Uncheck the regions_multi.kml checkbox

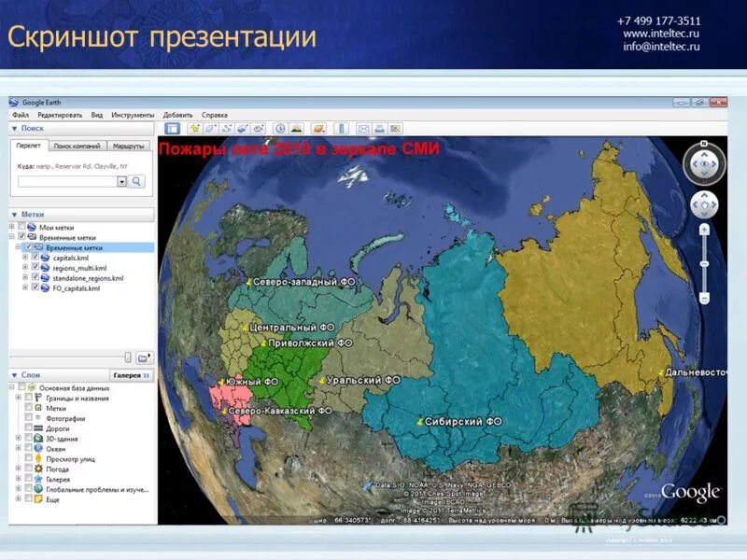[35, 267]
